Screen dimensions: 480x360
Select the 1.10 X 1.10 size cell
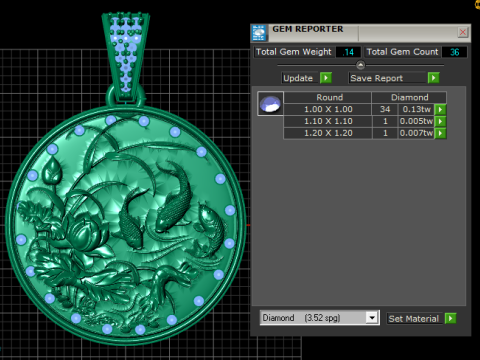(328, 121)
